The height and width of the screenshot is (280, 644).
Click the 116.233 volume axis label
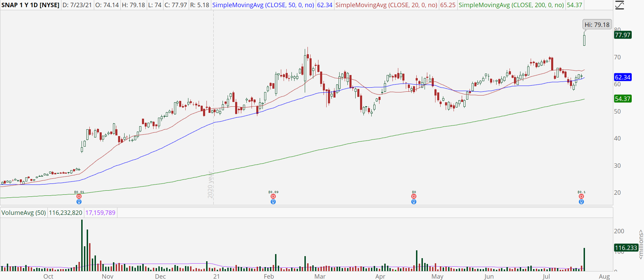[x=626, y=248]
